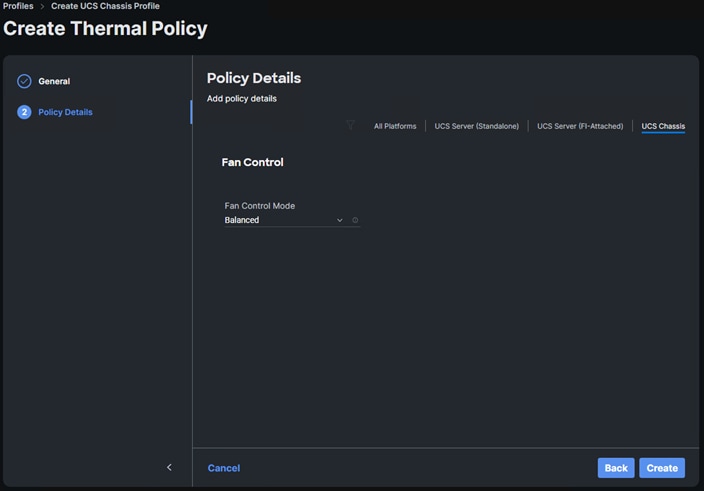The width and height of the screenshot is (704, 491).
Task: Click the Fan Control Mode label
Action: [x=260, y=206]
